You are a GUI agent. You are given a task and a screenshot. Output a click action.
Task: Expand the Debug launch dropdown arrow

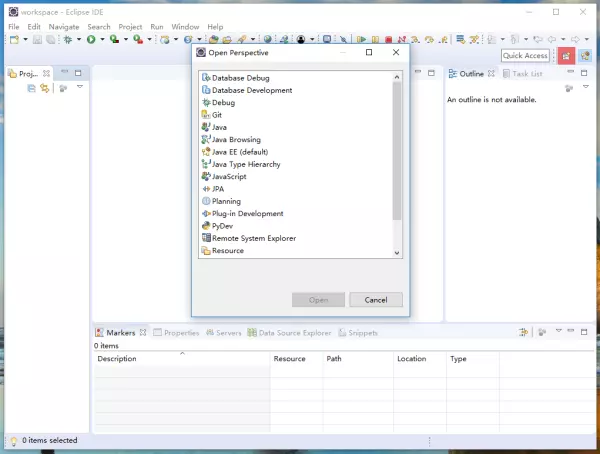[x=78, y=39]
